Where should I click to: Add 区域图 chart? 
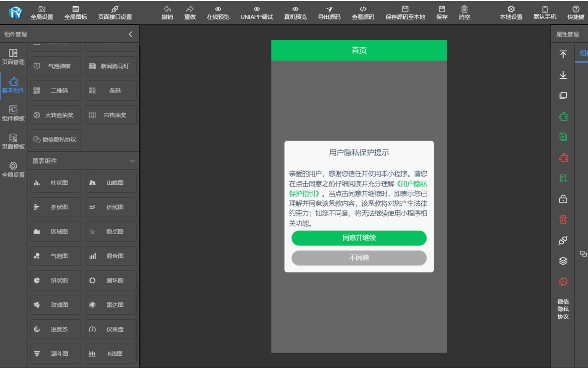(56, 232)
